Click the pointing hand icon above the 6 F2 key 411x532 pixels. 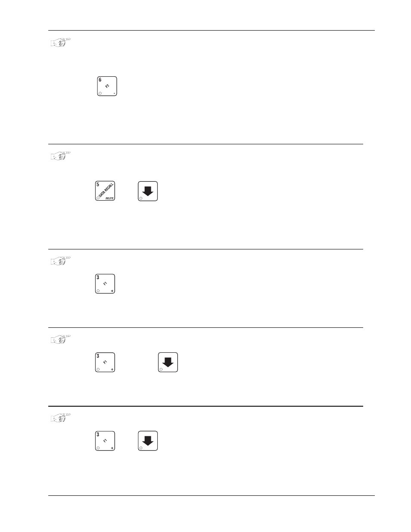[x=60, y=42]
